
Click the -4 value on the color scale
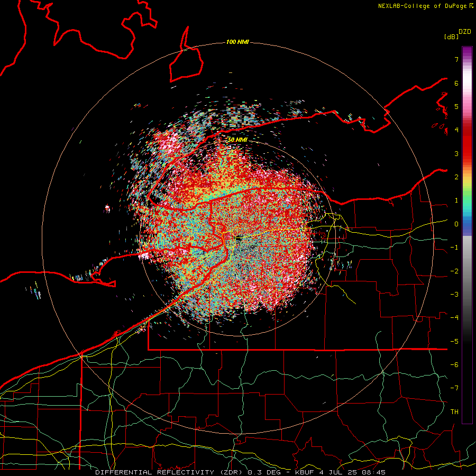click(454, 318)
